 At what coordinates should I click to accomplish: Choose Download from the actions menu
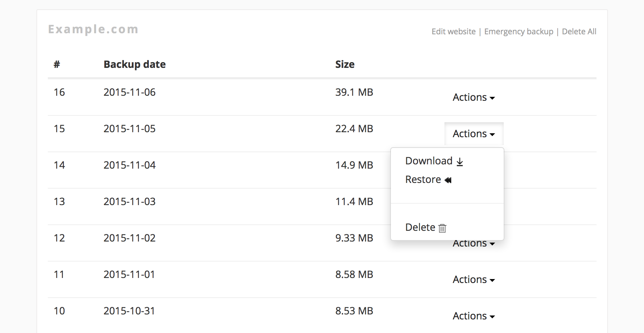429,161
